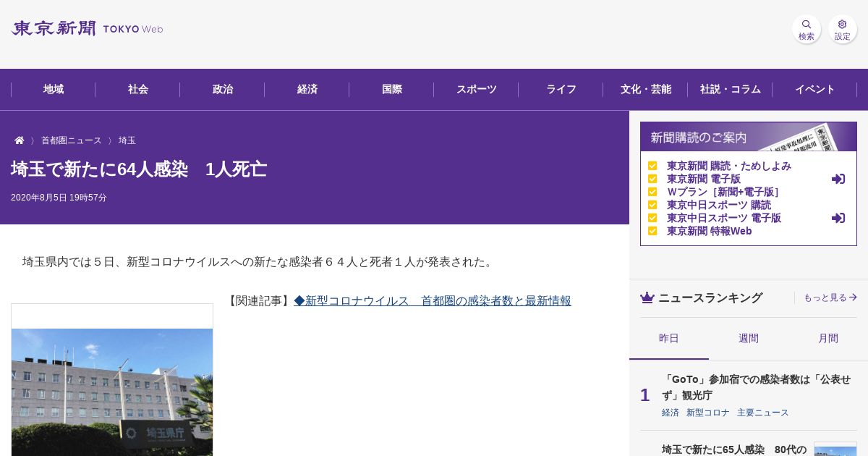
Task: Open Wプラン［新聞+電子版］ link
Action: (724, 192)
